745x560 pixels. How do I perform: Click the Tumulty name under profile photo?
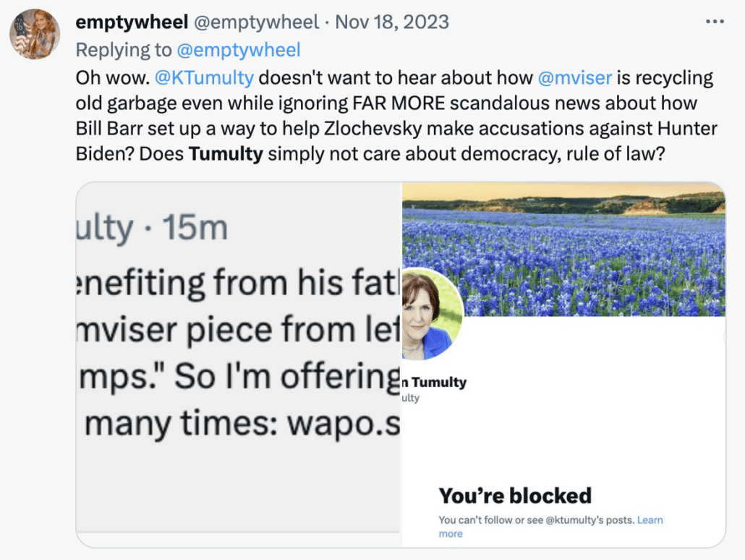coord(435,382)
